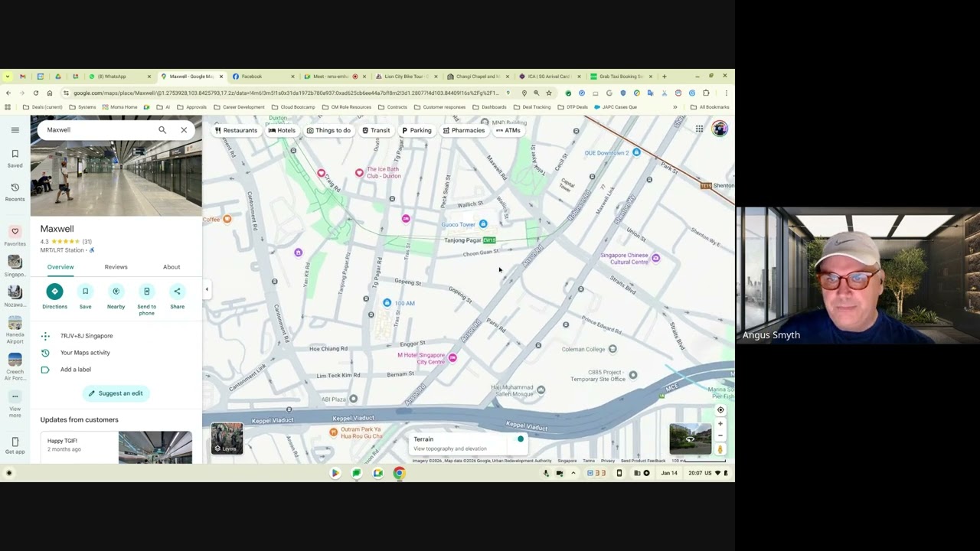
Task: Collapse the side panel with the arrow
Action: 207,289
